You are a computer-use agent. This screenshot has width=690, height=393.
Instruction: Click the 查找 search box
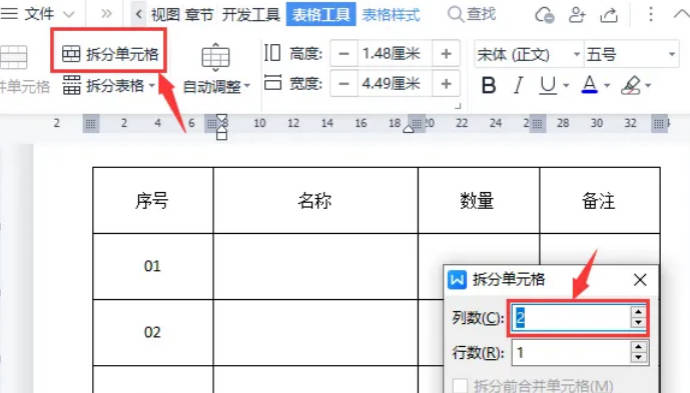[472, 14]
